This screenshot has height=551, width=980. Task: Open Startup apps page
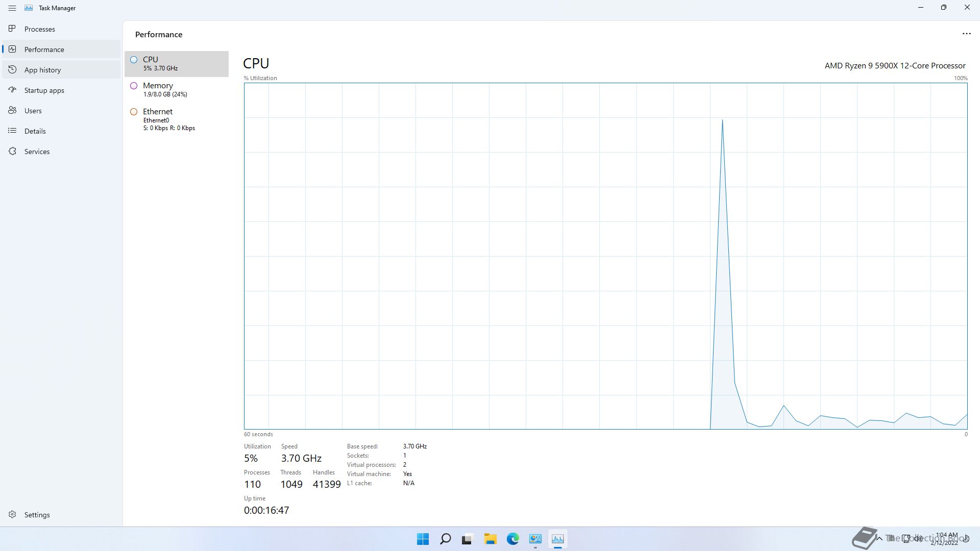(62, 90)
